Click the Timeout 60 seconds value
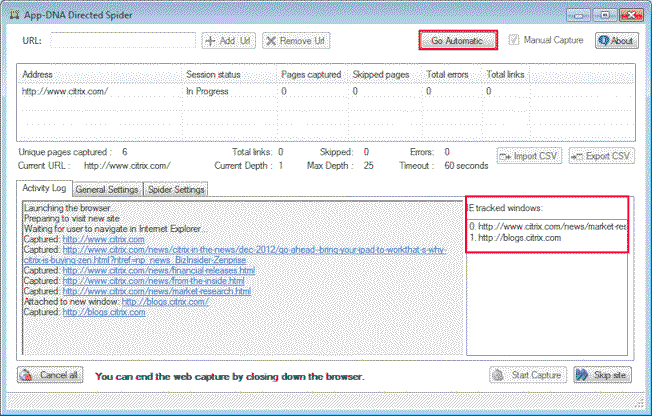The width and height of the screenshot is (652, 416). [x=466, y=166]
